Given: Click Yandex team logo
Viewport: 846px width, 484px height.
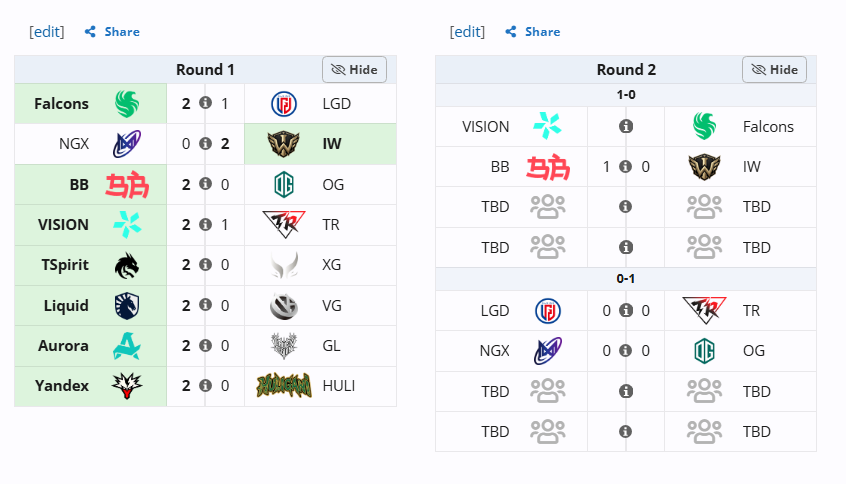Looking at the screenshot, I should (x=127, y=386).
